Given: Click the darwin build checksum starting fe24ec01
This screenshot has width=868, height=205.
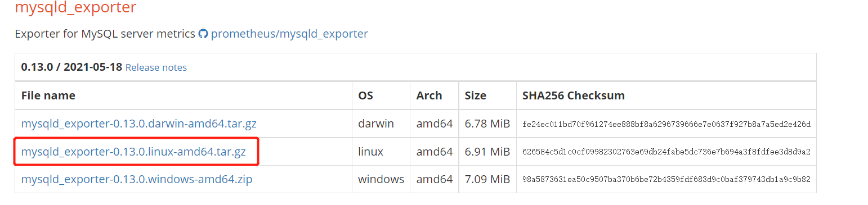Looking at the screenshot, I should [666, 124].
